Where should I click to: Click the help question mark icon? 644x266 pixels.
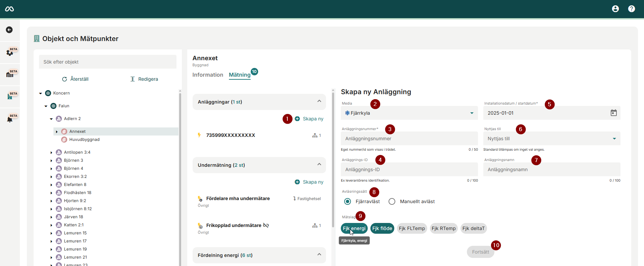[x=631, y=9]
